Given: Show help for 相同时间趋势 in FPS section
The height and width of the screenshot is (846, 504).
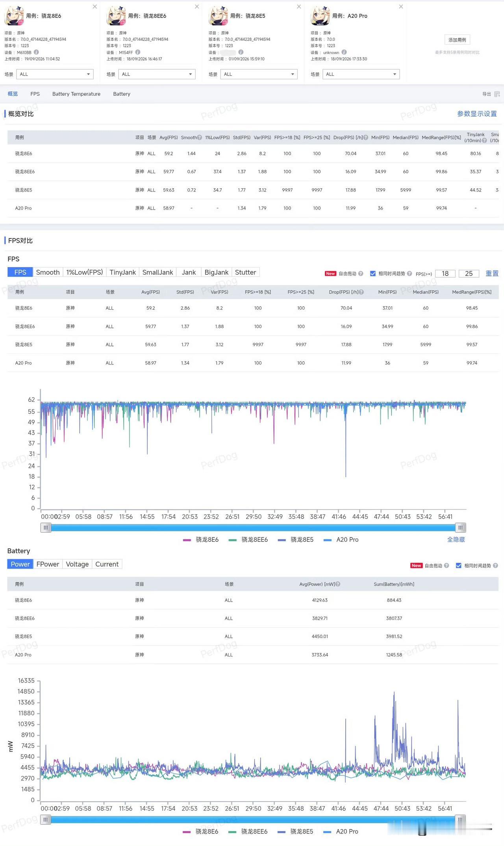Looking at the screenshot, I should point(409,273).
